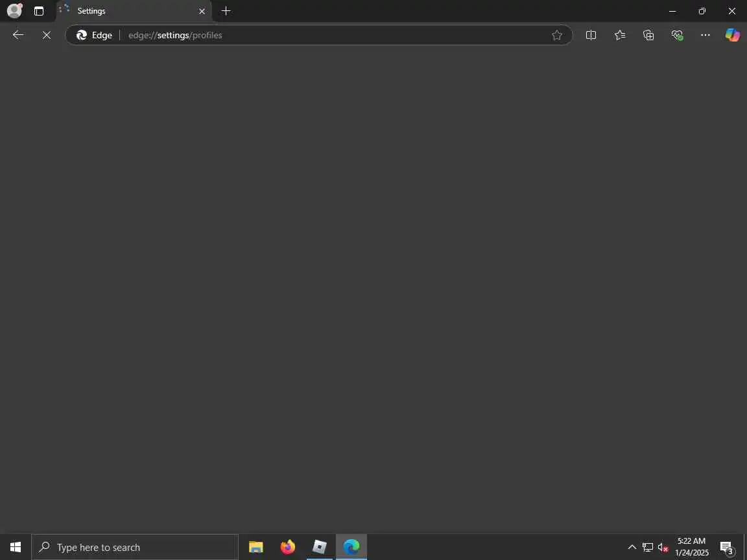The image size is (747, 560).
Task: Open the notification action center
Action: (x=726, y=548)
